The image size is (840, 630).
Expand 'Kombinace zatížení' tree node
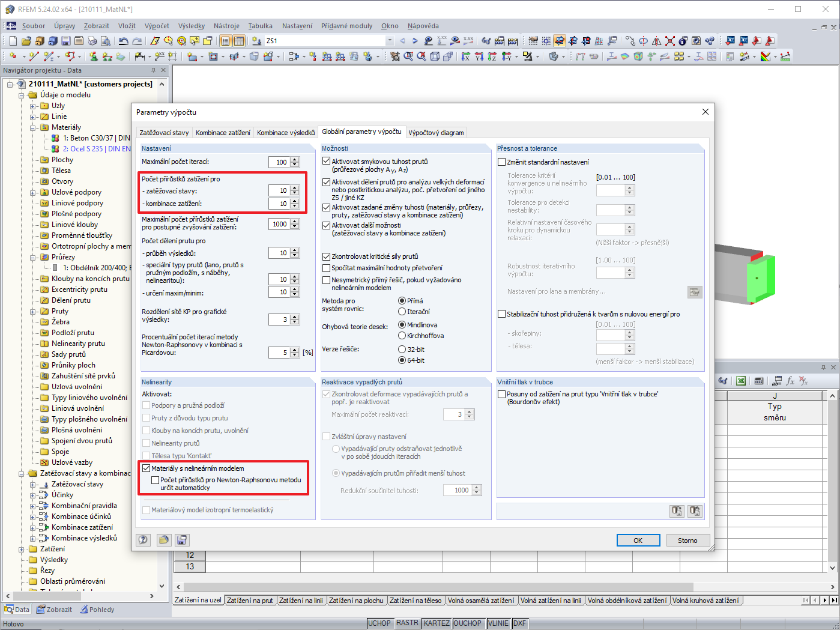pyautogui.click(x=33, y=527)
